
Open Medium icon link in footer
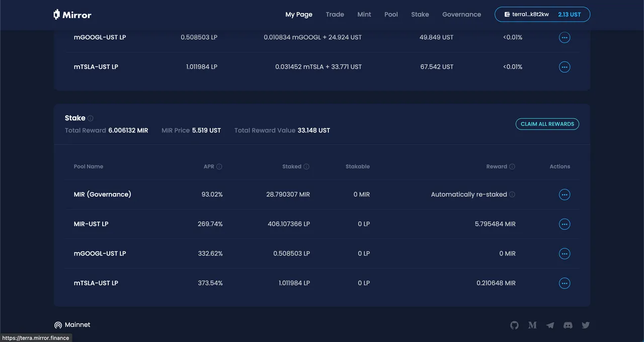tap(532, 325)
